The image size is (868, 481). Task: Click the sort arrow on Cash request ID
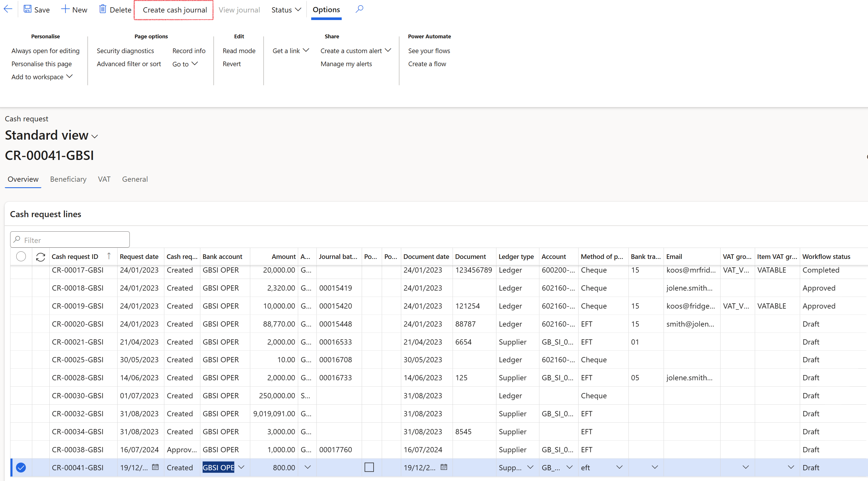point(109,256)
